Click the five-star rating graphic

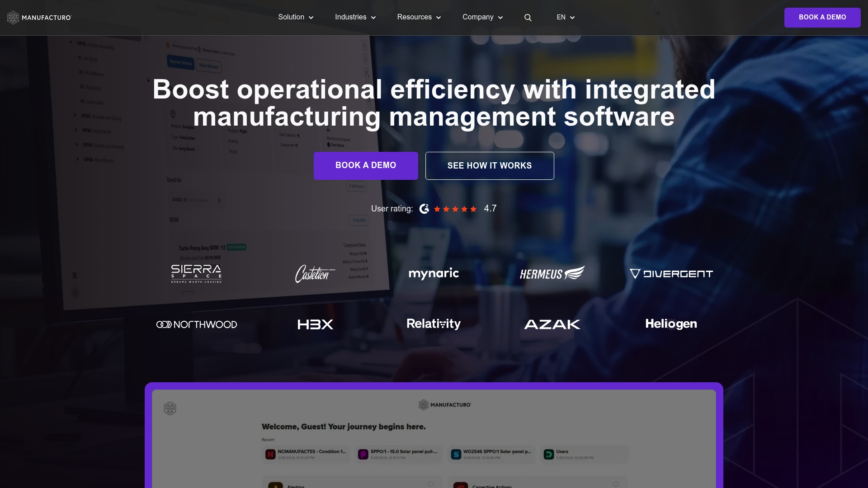click(x=455, y=209)
